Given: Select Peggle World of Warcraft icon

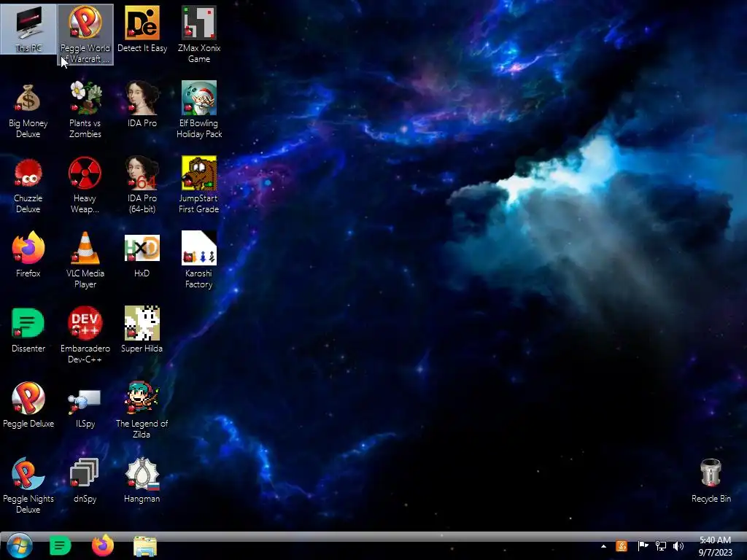Looking at the screenshot, I should [x=85, y=34].
